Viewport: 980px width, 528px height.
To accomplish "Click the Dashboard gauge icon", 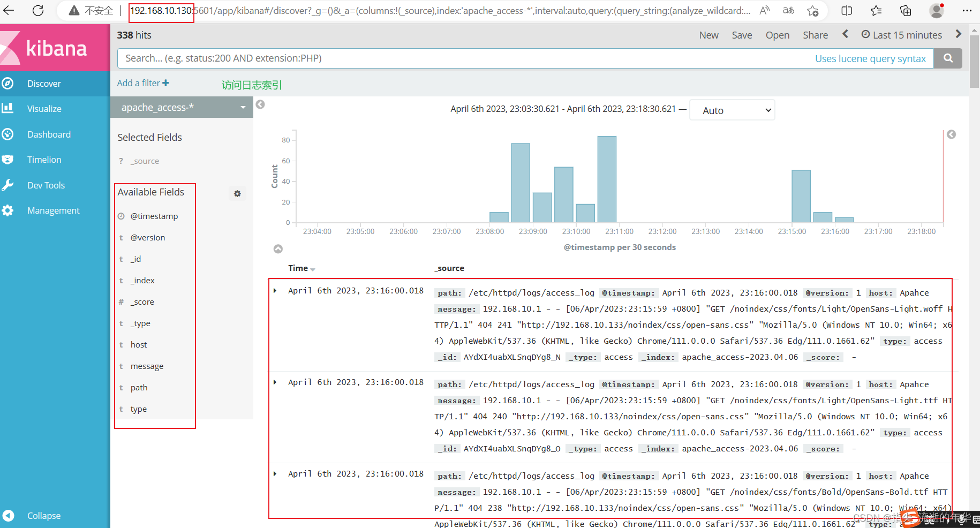I will pyautogui.click(x=7, y=134).
